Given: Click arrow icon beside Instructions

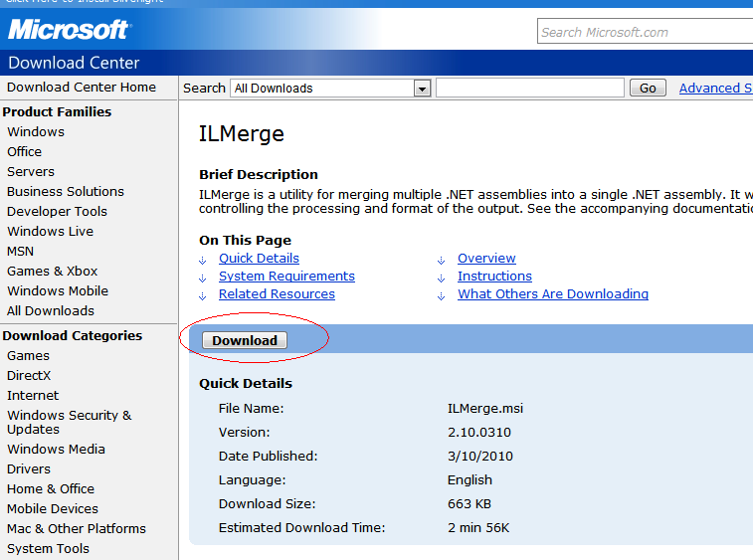Looking at the screenshot, I should [442, 279].
